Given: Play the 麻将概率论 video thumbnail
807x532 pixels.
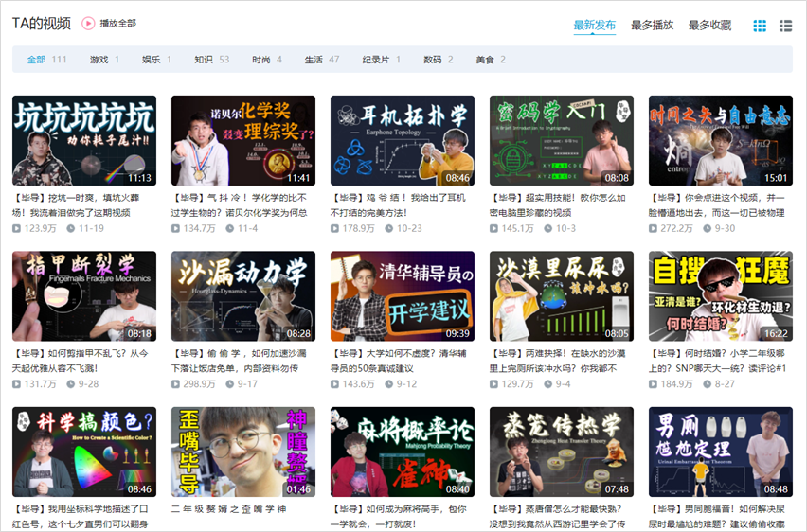Looking at the screenshot, I should point(402,452).
